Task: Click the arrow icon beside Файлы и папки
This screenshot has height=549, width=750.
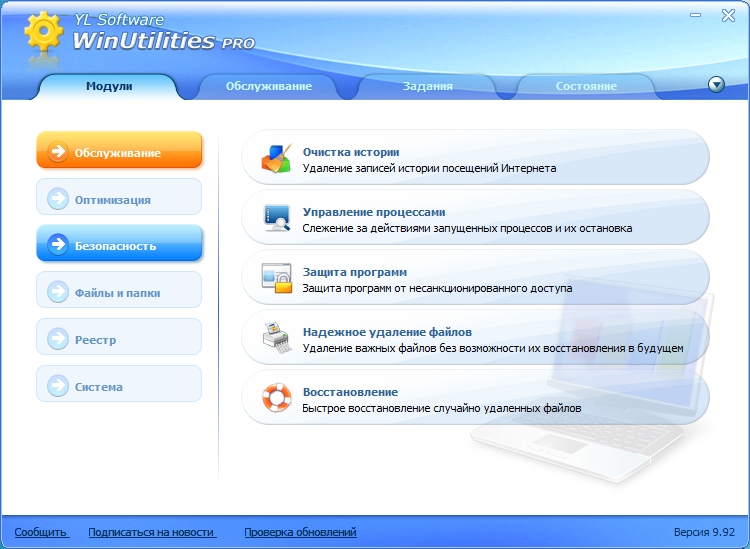Action: click(58, 291)
